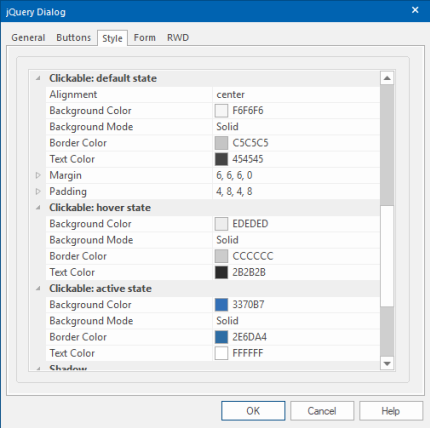Open the Buttons tab
The image size is (431, 429).
click(73, 38)
